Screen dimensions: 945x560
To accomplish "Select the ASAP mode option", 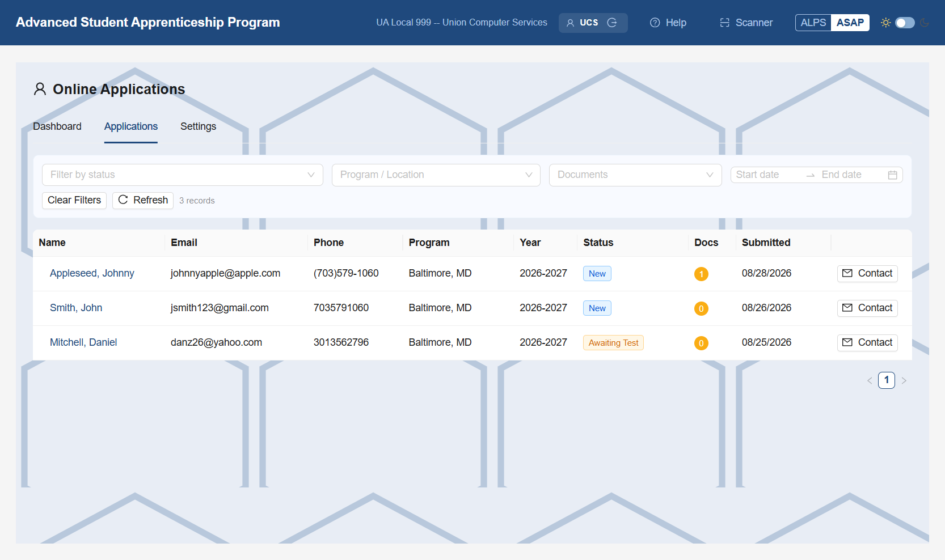I will tap(850, 23).
